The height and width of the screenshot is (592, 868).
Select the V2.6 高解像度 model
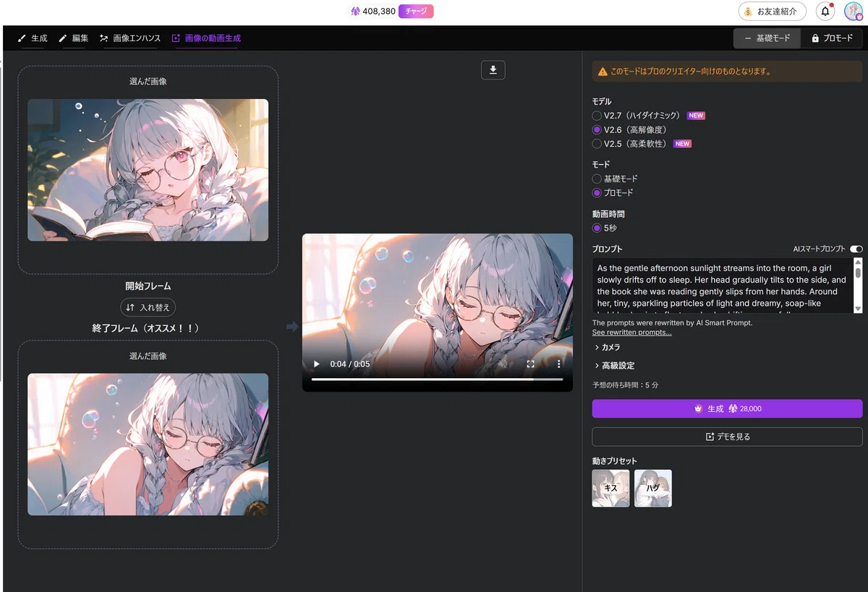pos(597,130)
